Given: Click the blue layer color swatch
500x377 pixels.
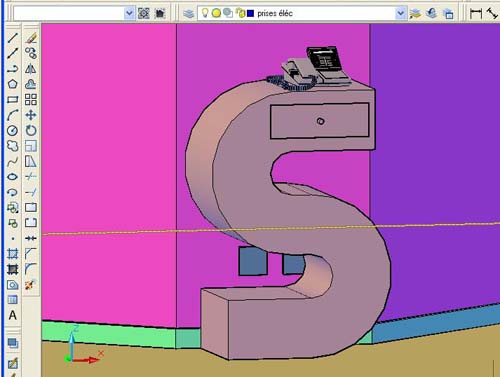Looking at the screenshot, I should click(x=250, y=13).
